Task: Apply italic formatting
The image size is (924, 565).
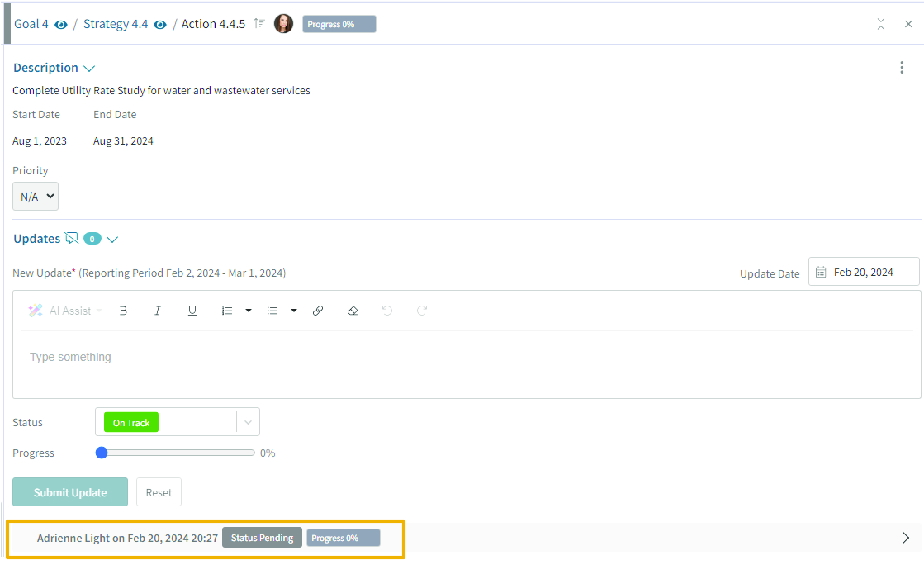Action: point(158,311)
